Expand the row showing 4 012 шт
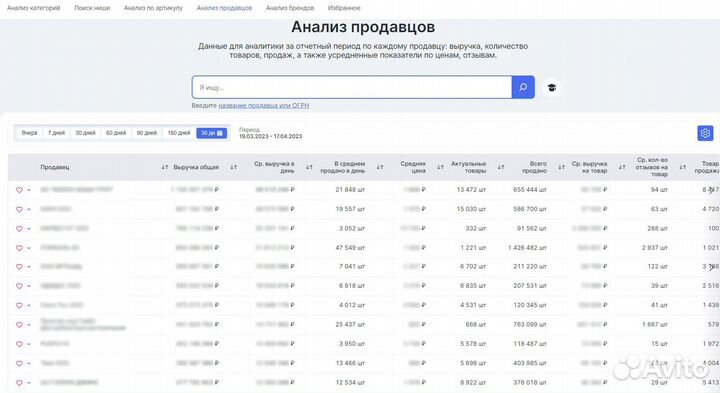This screenshot has width=720, height=393. [x=29, y=305]
